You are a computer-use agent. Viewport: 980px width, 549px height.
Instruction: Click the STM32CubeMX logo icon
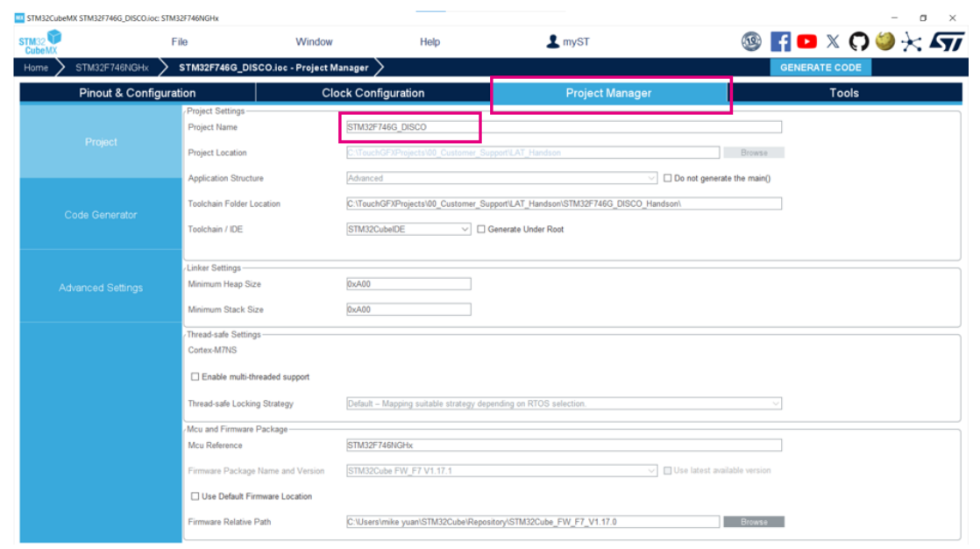40,42
